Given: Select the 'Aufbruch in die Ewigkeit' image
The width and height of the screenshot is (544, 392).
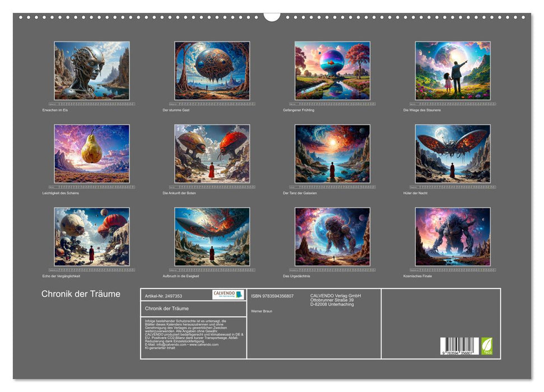Looking at the screenshot, I should pos(212,236).
